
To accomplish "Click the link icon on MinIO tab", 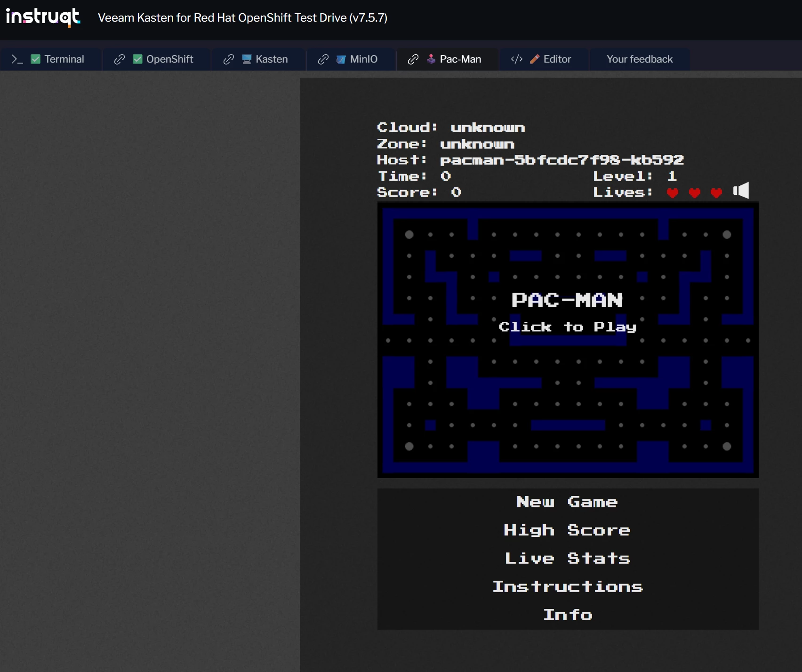I will [x=323, y=59].
